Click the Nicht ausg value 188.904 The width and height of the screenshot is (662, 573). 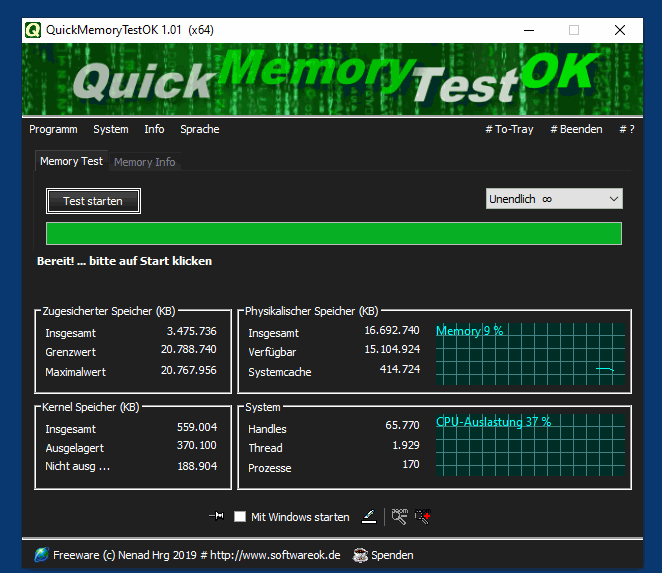coord(197,466)
